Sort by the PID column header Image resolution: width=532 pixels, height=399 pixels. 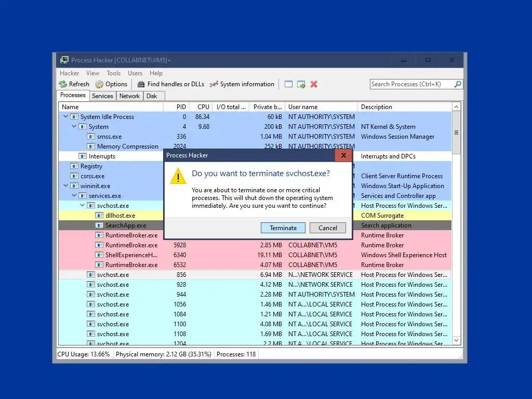pyautogui.click(x=176, y=107)
